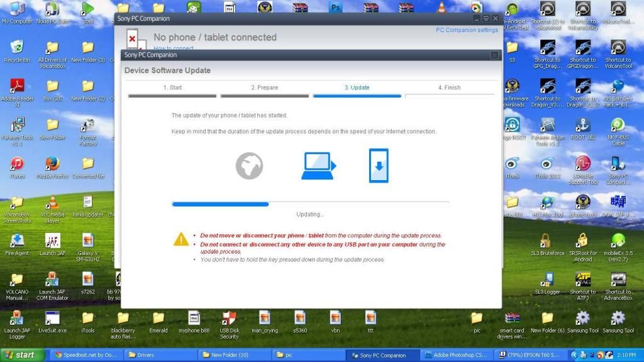Click the taskbar clock showing 2:10 PM
644x362 pixels.
click(x=626, y=355)
